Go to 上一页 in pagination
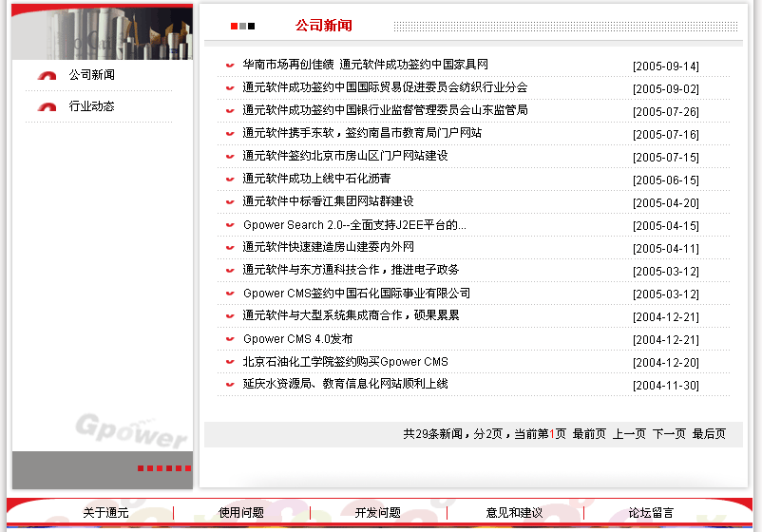 (x=629, y=434)
